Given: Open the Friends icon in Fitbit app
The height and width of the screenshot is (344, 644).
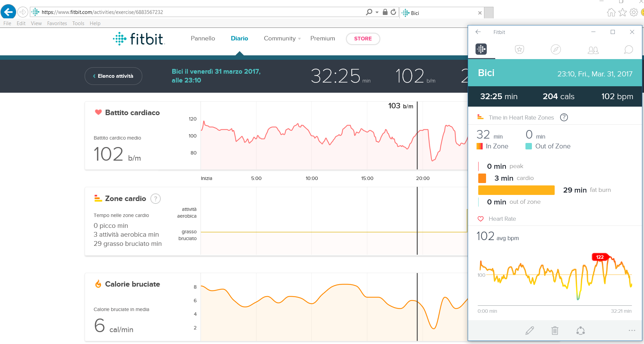Looking at the screenshot, I should tap(593, 50).
